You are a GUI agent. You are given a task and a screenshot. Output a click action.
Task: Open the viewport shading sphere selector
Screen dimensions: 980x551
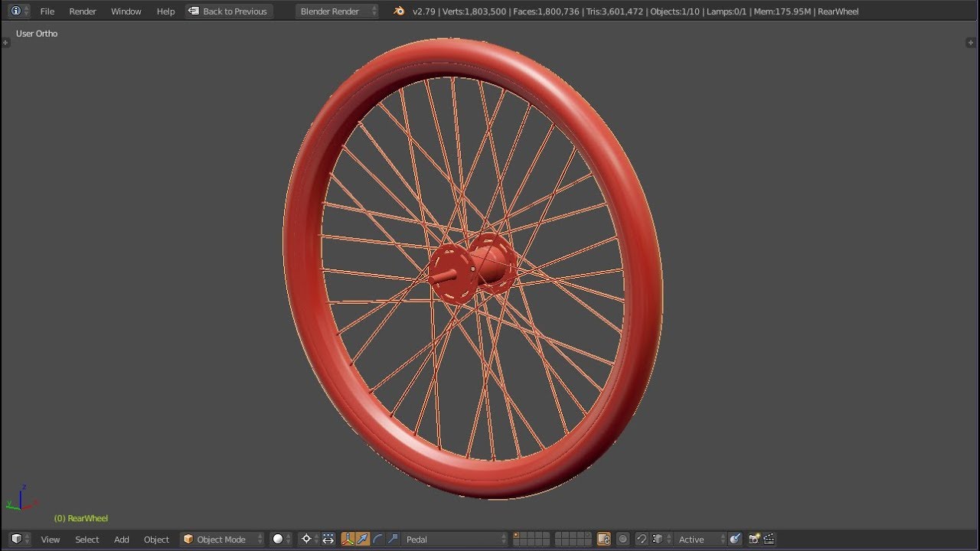[x=282, y=539]
